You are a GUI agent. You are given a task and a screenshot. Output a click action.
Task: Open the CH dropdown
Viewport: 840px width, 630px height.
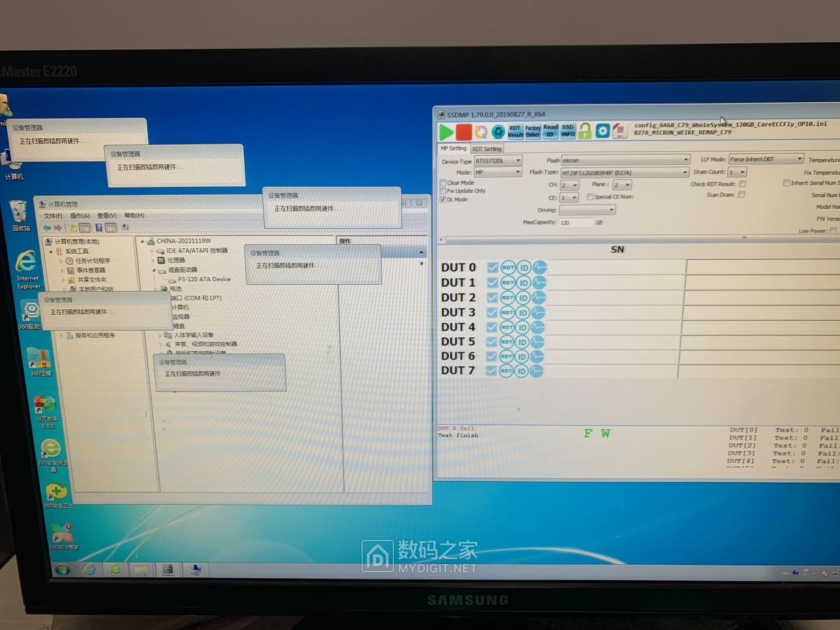tap(569, 185)
